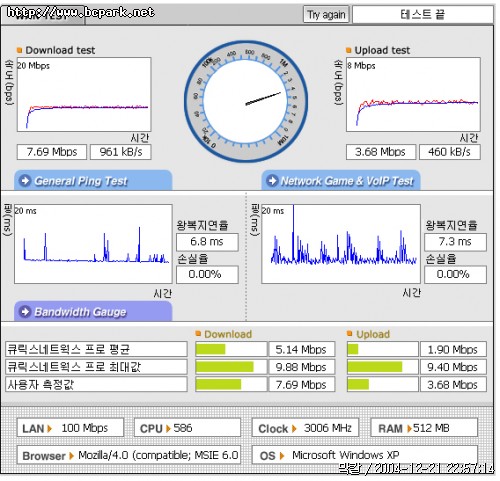Click the Browser orange arrow icon
500x481 pixels.
71,456
